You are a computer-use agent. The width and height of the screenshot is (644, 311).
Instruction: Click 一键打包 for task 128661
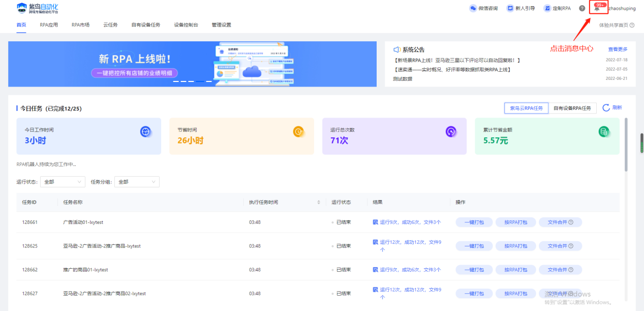pos(473,222)
